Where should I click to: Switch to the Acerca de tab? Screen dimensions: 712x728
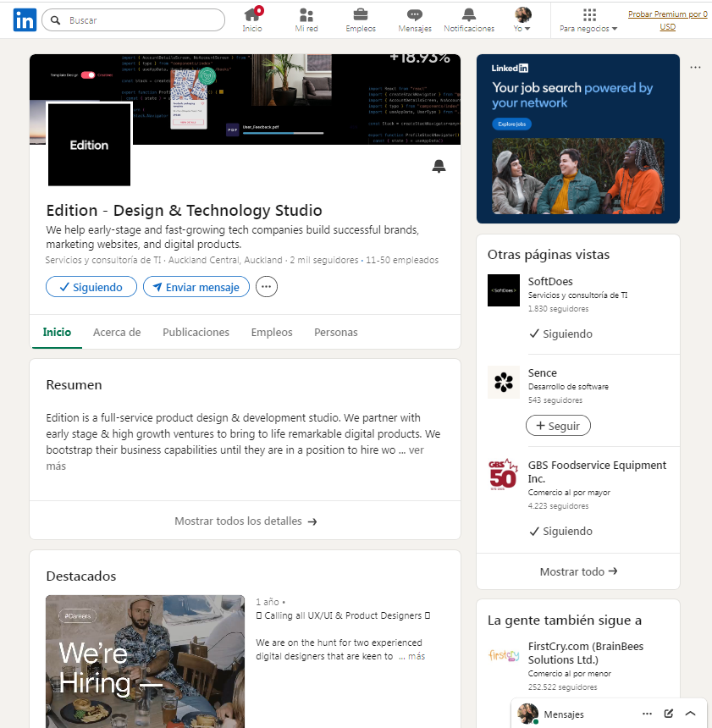click(117, 333)
